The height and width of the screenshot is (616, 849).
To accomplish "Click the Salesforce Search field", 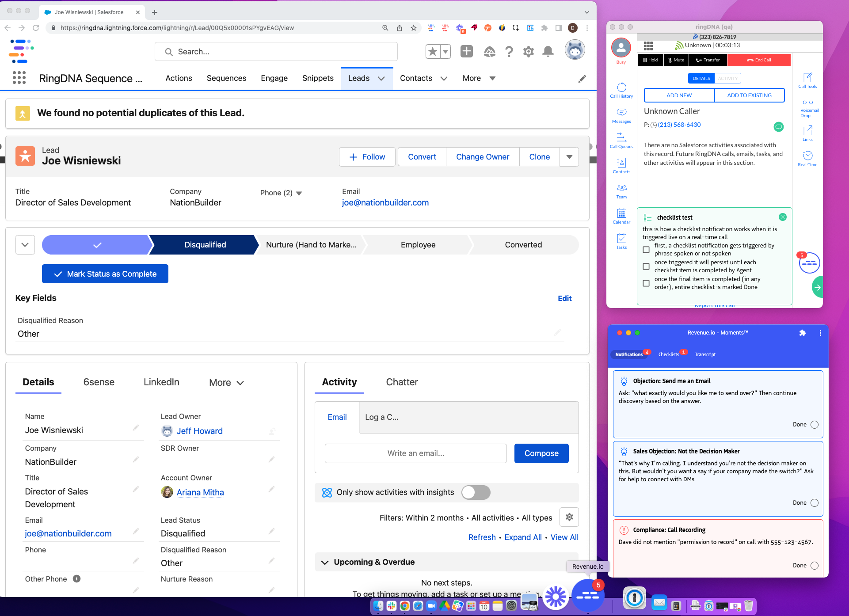I will coord(276,52).
